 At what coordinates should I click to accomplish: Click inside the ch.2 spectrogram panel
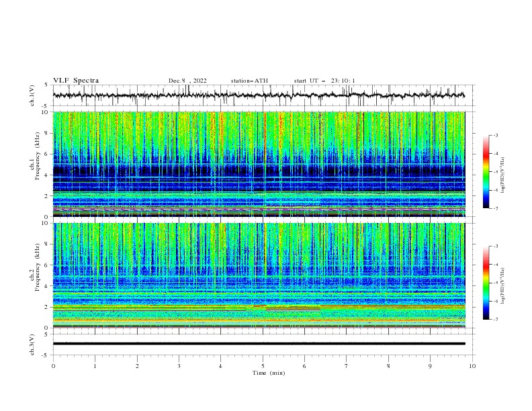259,275
